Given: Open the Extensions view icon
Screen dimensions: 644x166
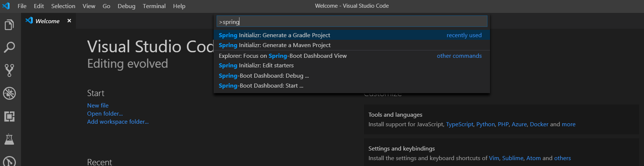Looking at the screenshot, I should click(x=9, y=117).
